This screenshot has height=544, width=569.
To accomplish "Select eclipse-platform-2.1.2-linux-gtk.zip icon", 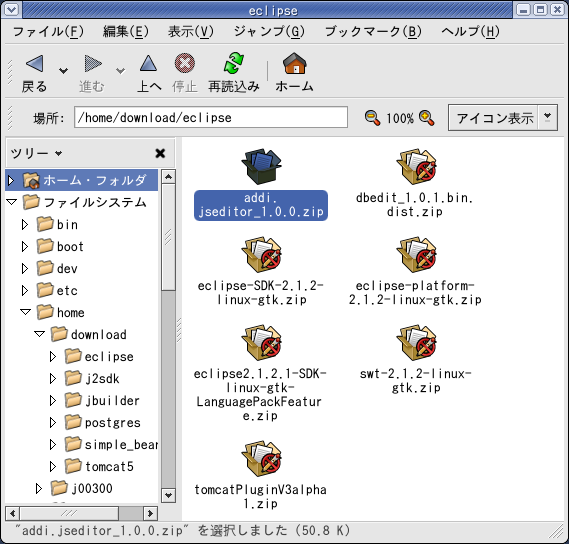I will click(x=416, y=255).
